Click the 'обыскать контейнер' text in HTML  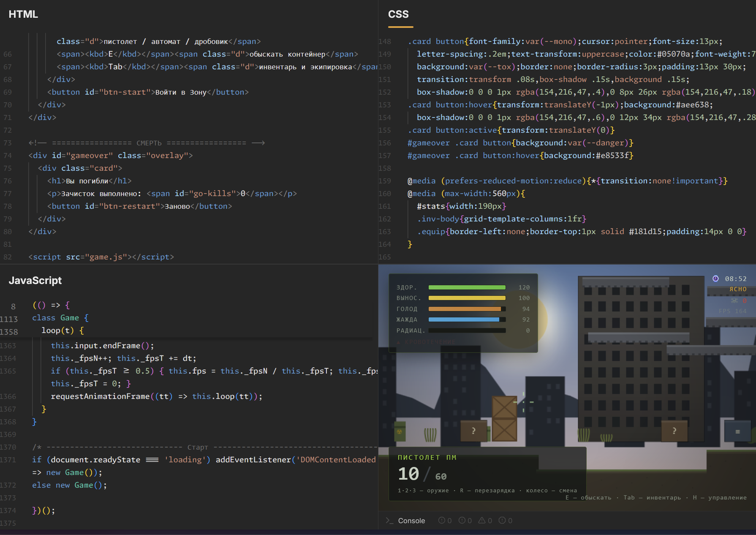pos(287,54)
